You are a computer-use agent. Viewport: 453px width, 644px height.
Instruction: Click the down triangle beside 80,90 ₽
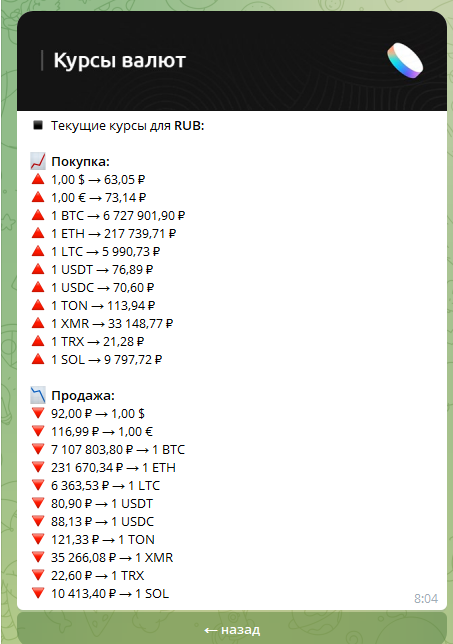(x=38, y=503)
